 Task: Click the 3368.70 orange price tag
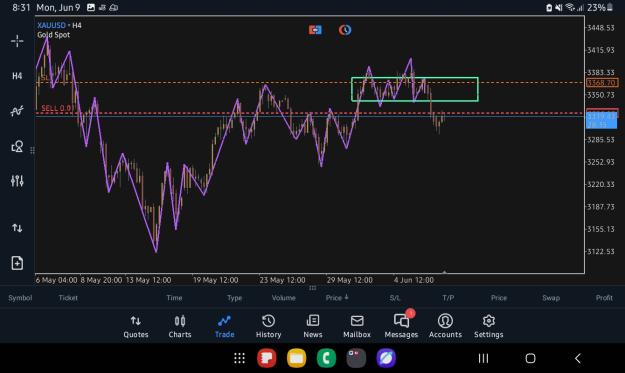click(602, 83)
